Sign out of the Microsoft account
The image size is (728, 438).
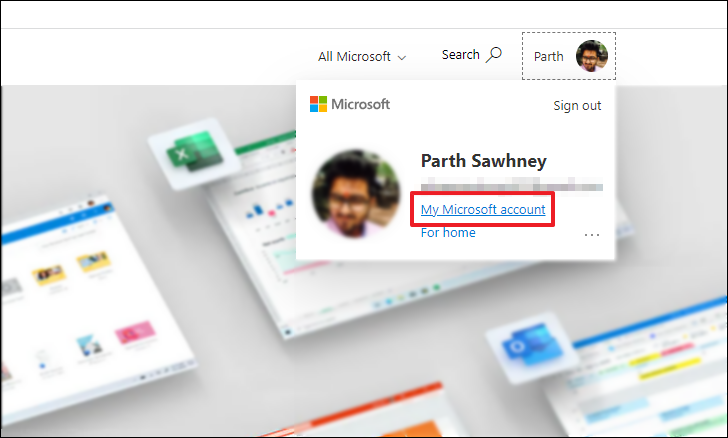click(577, 105)
